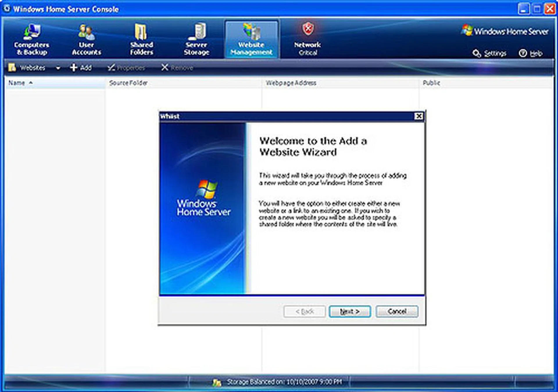The image size is (558, 392).
Task: Open the Computers & Backup section
Action: pos(31,39)
